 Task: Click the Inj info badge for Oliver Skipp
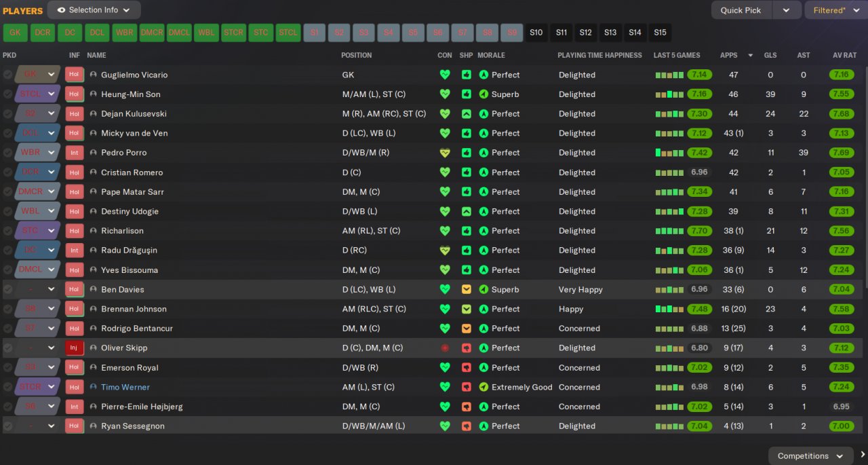[74, 348]
